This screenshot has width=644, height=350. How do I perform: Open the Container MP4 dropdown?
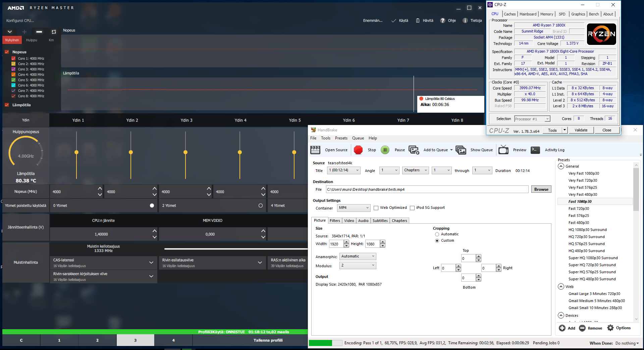354,208
